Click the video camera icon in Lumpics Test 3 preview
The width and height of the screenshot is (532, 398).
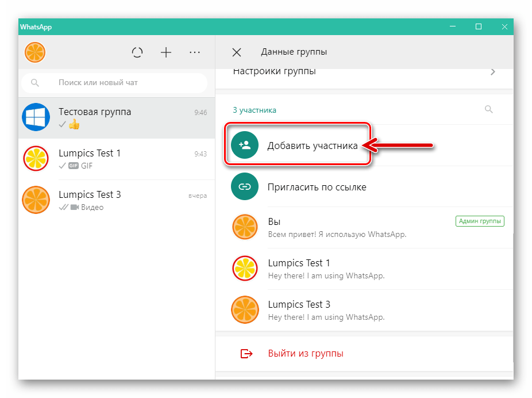(x=75, y=207)
